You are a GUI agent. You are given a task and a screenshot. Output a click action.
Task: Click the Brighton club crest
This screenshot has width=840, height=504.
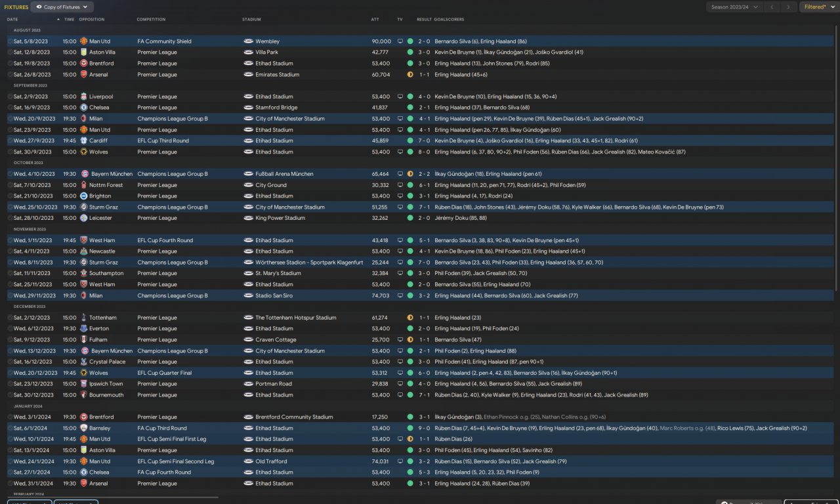[x=83, y=196]
